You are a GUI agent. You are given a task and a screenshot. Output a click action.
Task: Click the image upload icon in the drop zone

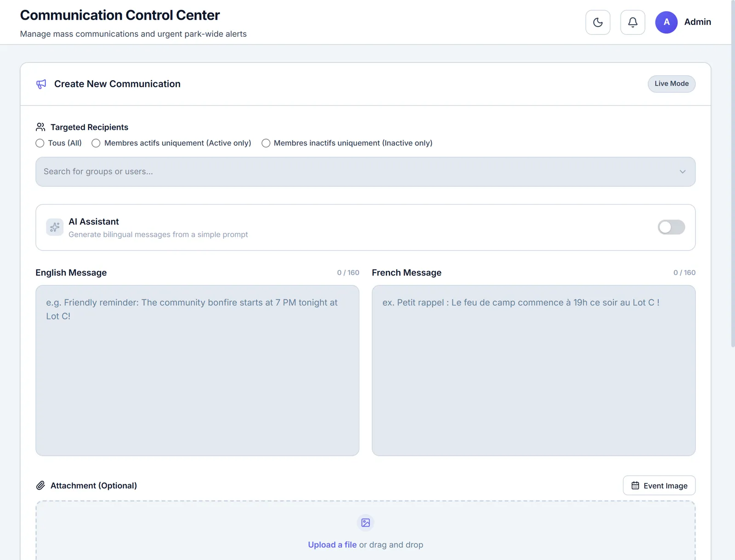tap(366, 522)
